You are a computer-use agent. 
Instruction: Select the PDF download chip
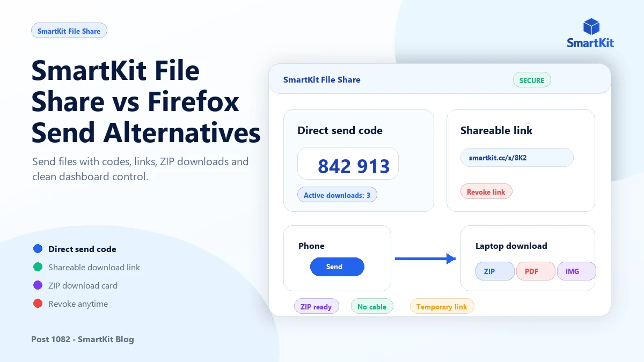point(536,271)
